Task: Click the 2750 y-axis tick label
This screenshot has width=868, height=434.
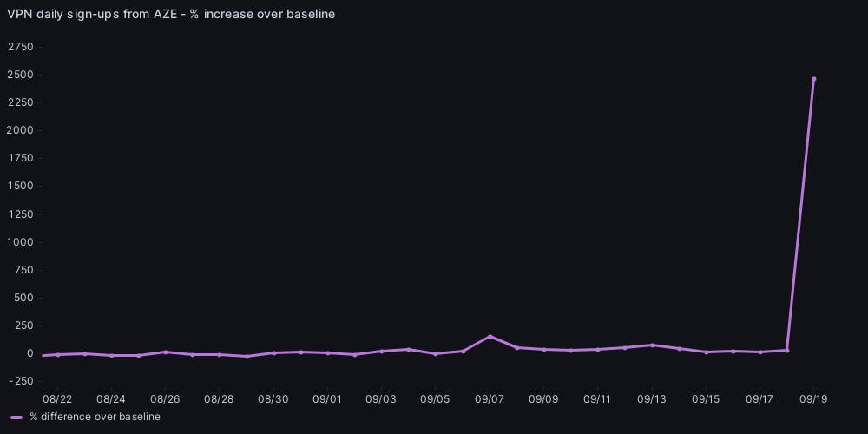Action: [x=20, y=47]
